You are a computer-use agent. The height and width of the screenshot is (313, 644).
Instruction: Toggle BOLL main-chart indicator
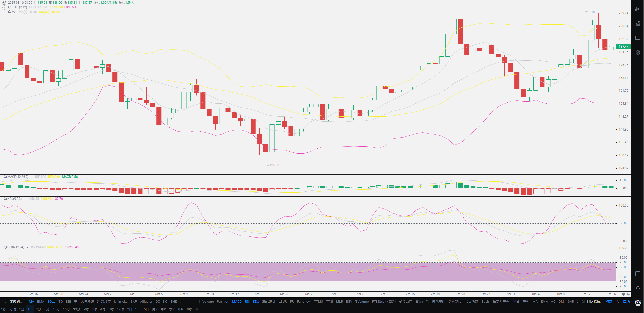pyautogui.click(x=51, y=302)
